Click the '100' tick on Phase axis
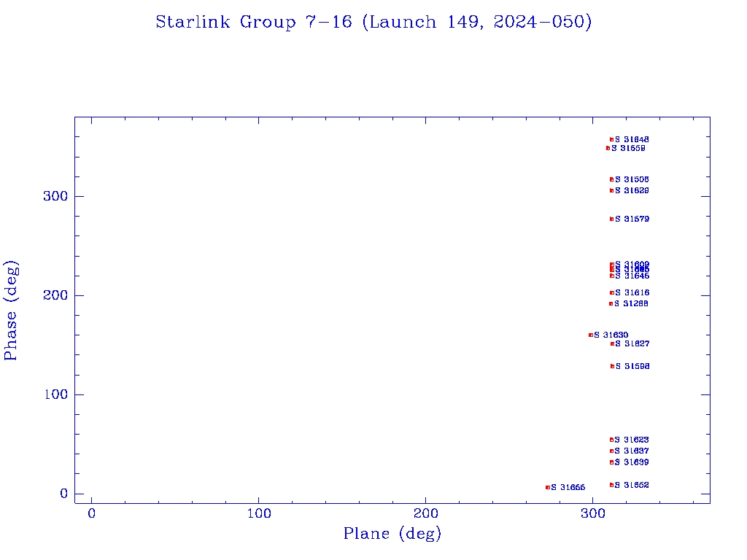This screenshot has height=560, width=747. click(x=55, y=394)
